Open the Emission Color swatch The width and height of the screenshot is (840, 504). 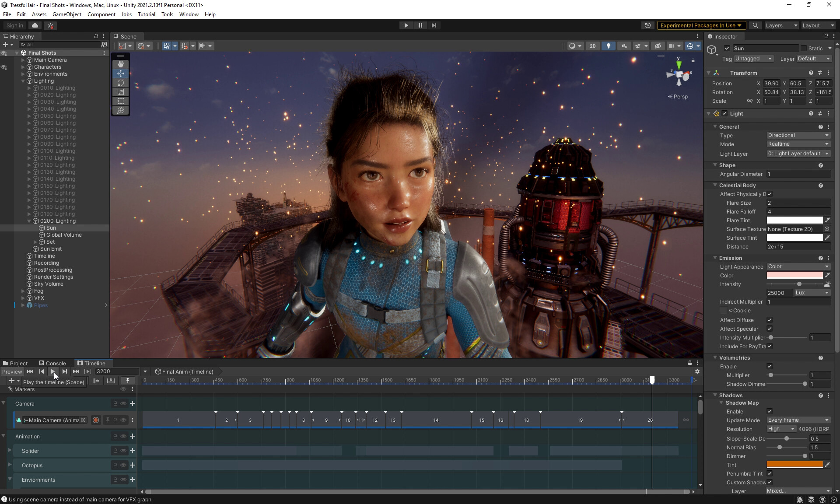(x=794, y=275)
